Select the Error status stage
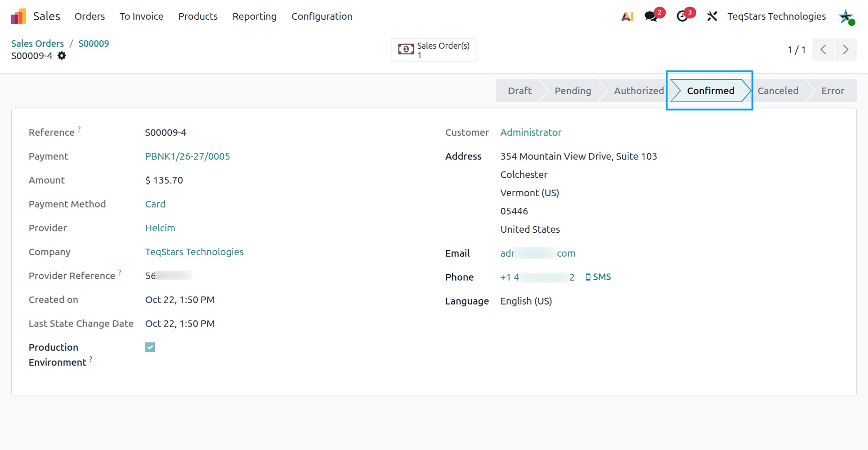Image resolution: width=868 pixels, height=450 pixels. (832, 91)
